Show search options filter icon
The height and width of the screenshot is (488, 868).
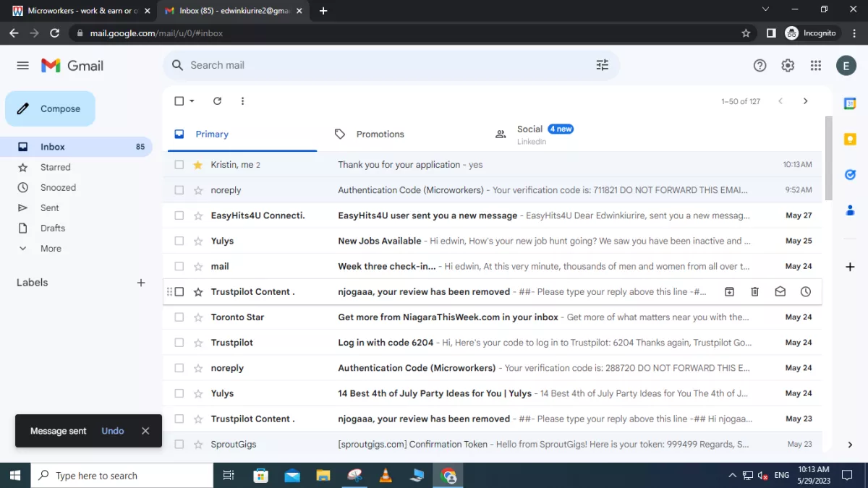(602, 65)
